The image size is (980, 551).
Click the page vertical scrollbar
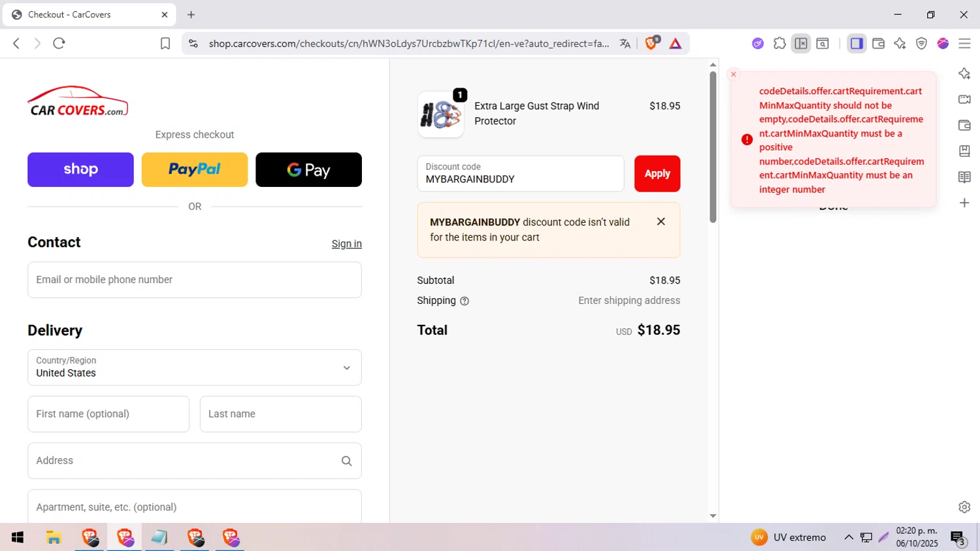pos(713,147)
